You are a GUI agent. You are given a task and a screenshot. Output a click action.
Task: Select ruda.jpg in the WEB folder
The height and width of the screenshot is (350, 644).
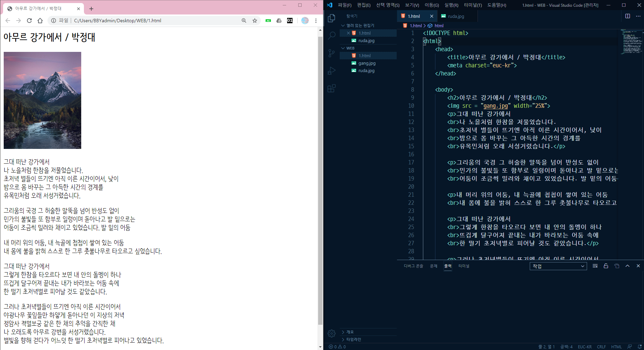click(x=368, y=70)
